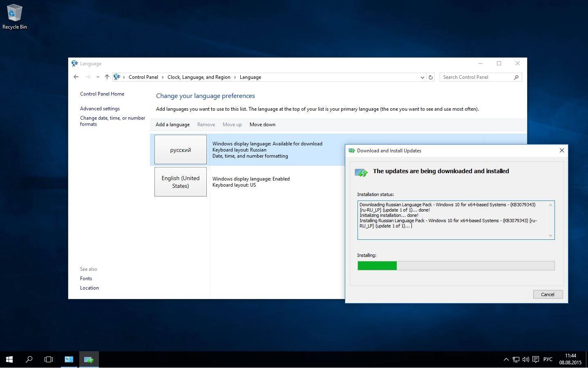
Task: Select the русский language tile
Action: click(181, 149)
